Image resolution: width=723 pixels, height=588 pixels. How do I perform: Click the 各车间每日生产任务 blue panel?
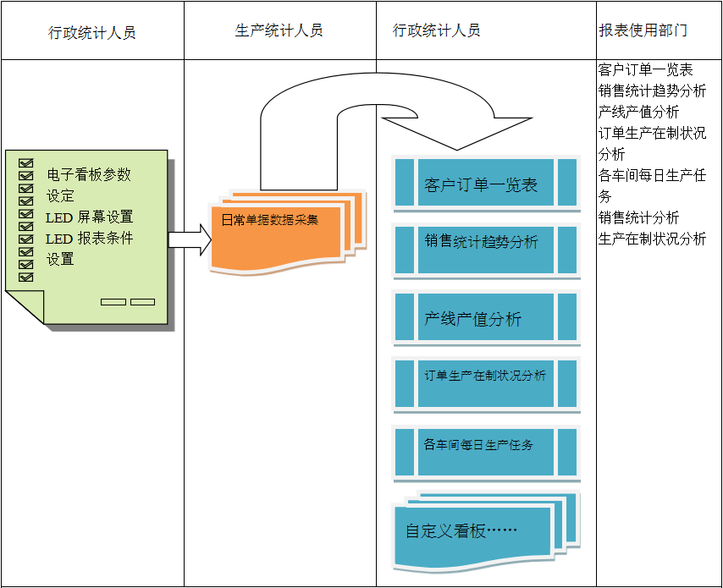pos(487,451)
